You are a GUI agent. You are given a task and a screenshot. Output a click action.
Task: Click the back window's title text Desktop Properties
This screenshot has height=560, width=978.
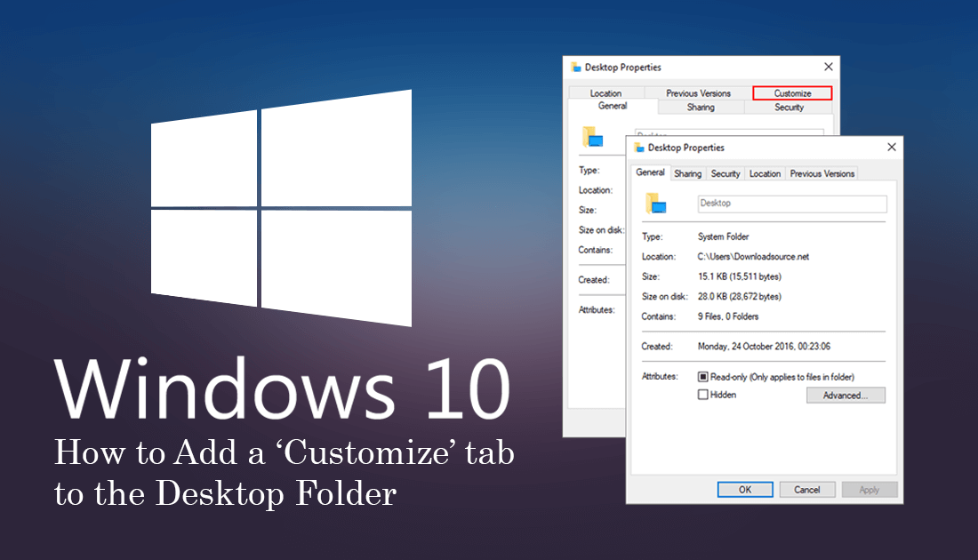[x=622, y=68]
